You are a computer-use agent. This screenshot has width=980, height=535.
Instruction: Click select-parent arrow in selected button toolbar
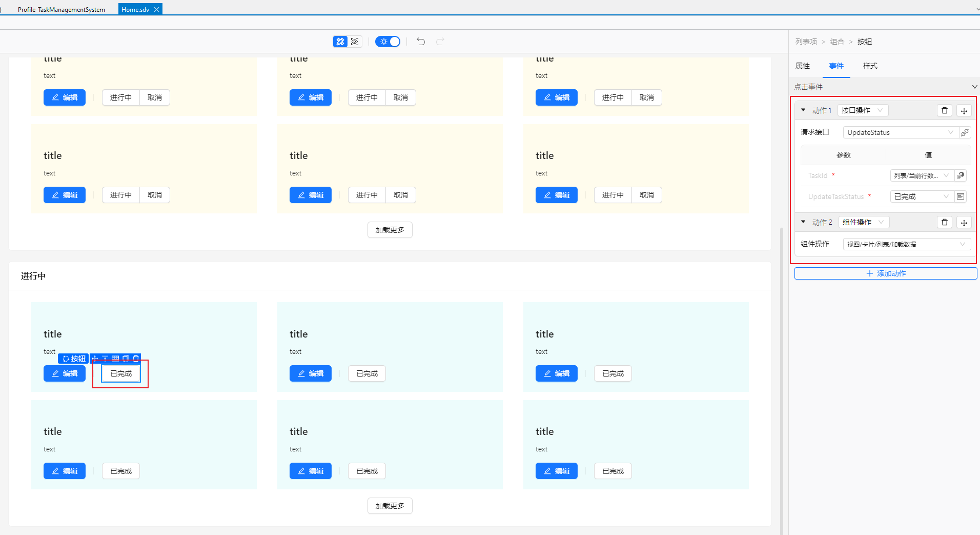coord(105,359)
